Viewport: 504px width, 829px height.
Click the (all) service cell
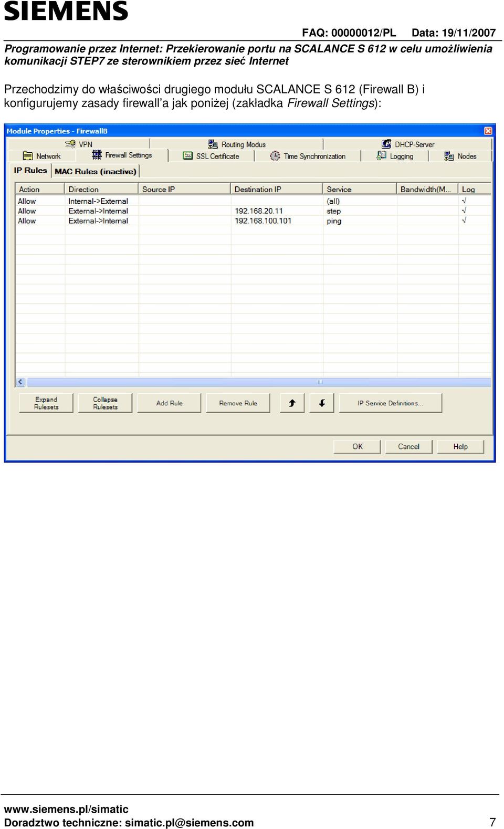click(x=360, y=201)
